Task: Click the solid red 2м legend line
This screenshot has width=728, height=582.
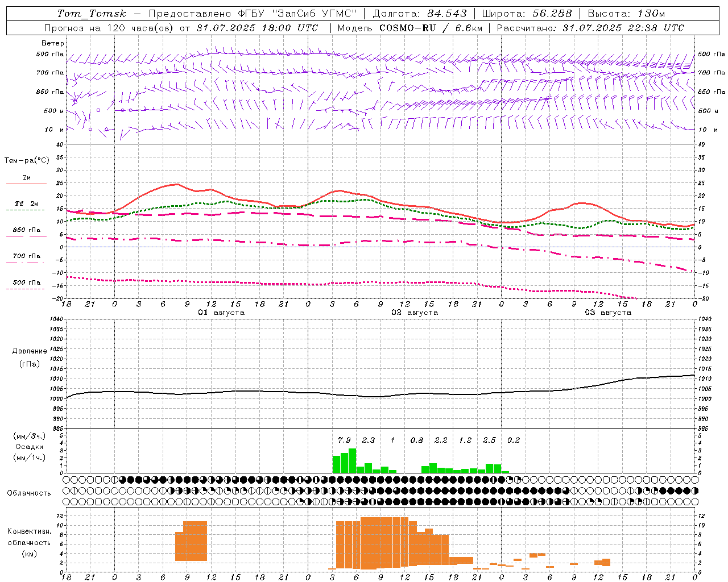Action: 26,184
